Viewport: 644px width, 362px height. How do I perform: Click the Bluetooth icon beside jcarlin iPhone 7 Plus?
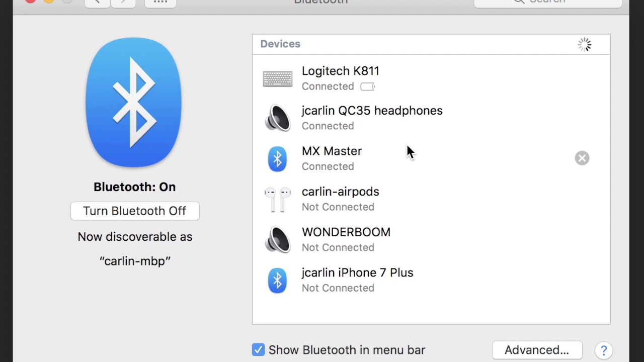coord(277,280)
